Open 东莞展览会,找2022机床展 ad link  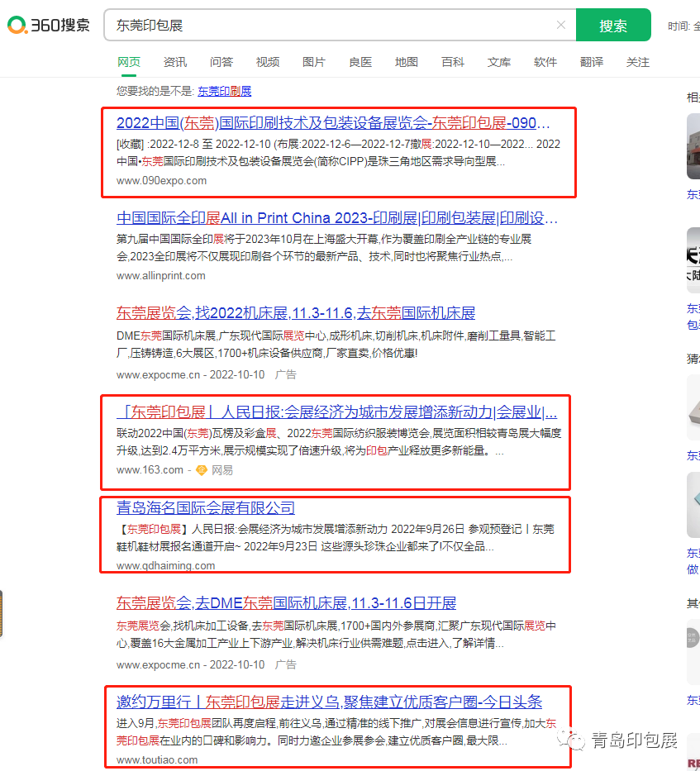point(296,312)
